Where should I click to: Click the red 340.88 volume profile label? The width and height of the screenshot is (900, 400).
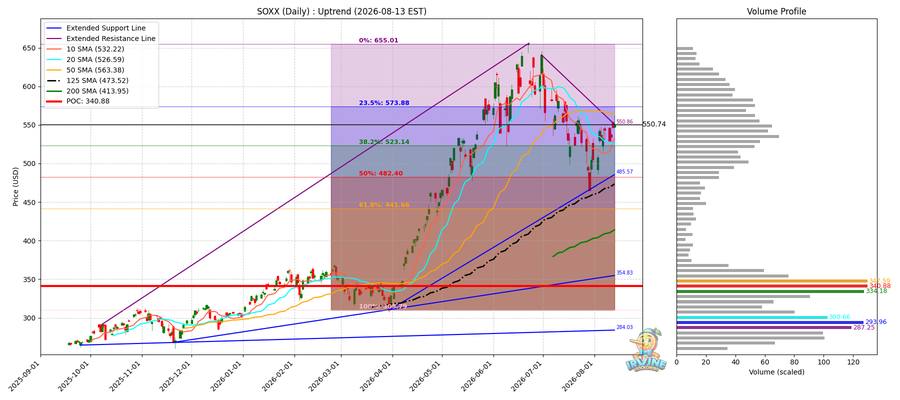[879, 286]
